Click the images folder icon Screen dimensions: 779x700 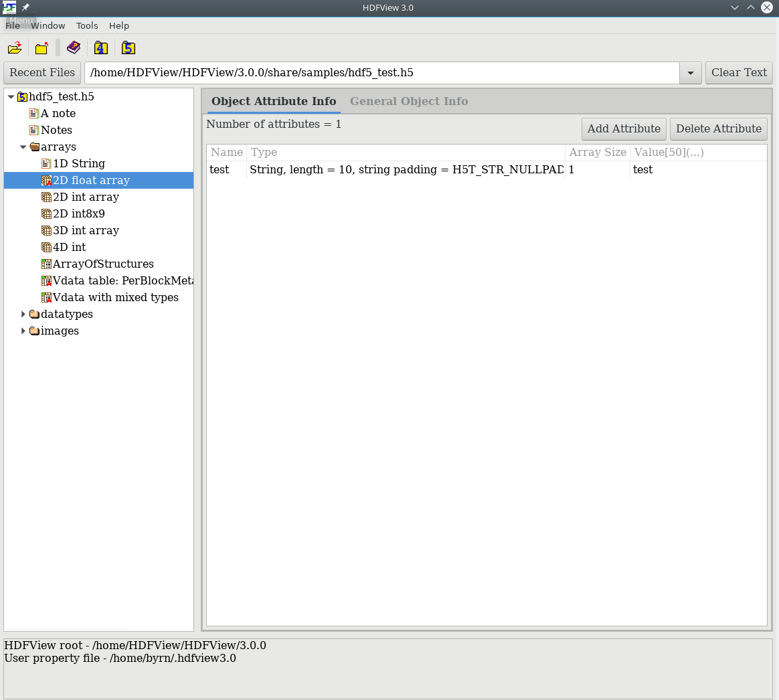click(34, 331)
